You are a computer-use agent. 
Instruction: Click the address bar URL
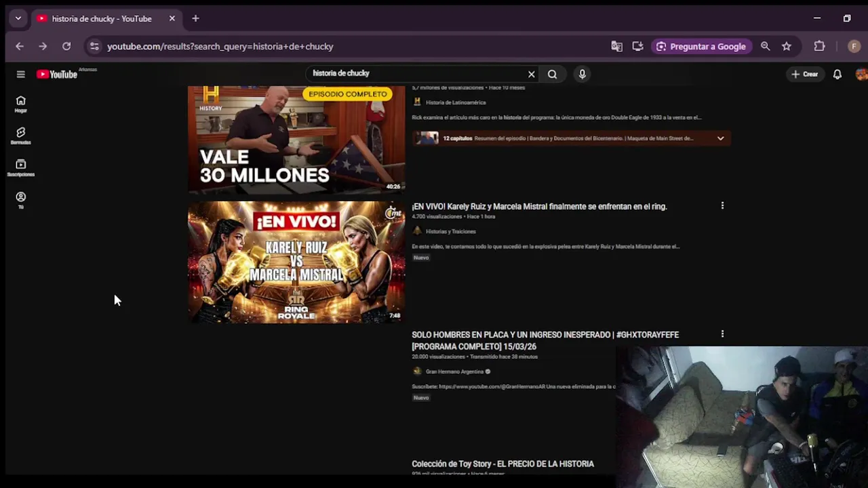tap(220, 46)
